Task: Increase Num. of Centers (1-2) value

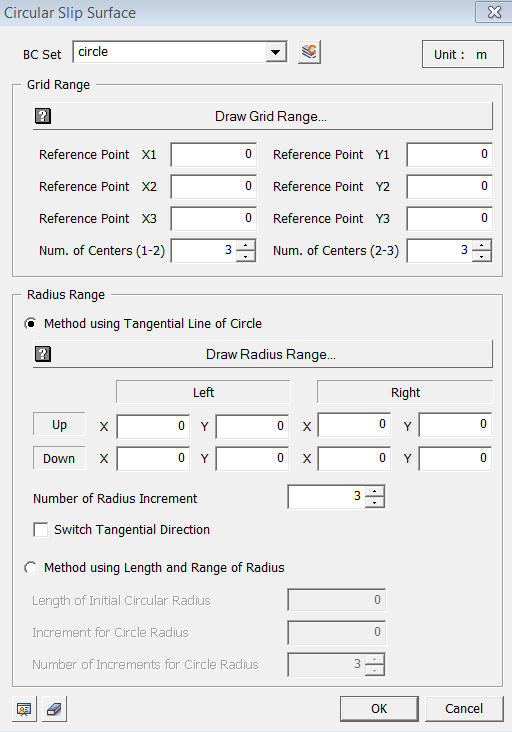Action: 245,245
